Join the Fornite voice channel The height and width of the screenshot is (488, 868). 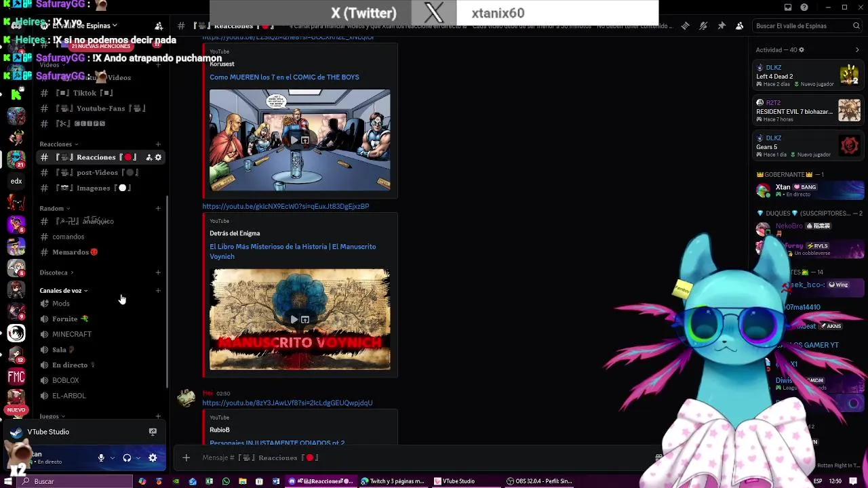point(100,319)
